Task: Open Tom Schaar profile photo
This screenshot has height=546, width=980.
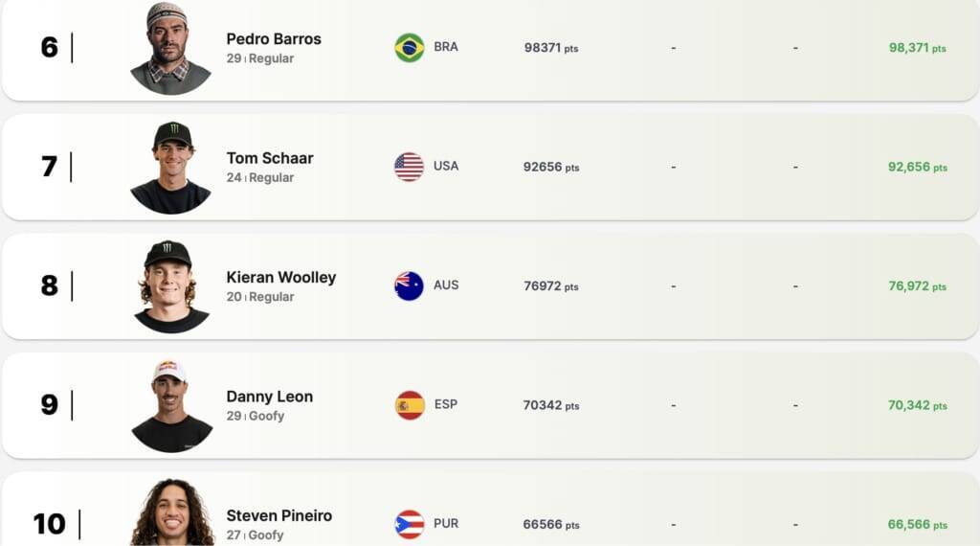Action: tap(171, 168)
